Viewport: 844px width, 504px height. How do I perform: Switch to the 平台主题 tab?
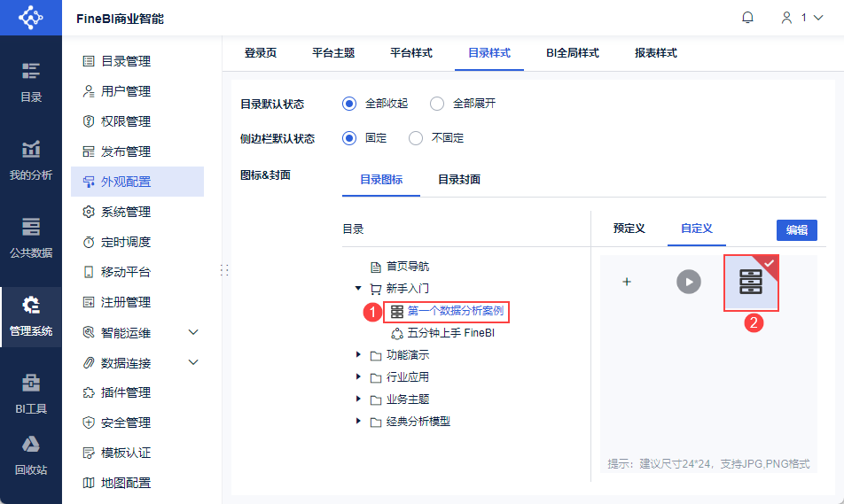tap(333, 53)
